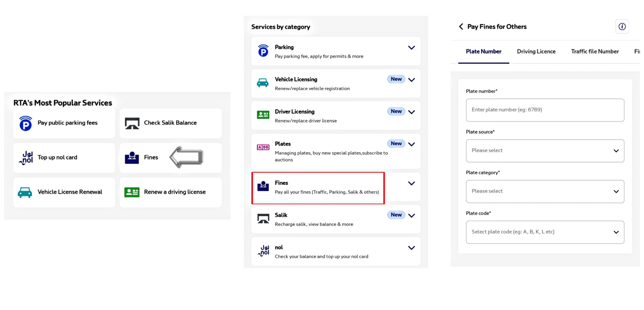Image resolution: width=644 pixels, height=310 pixels.
Task: Click the 'Recharge salik, view balance & more' text
Action: click(314, 224)
